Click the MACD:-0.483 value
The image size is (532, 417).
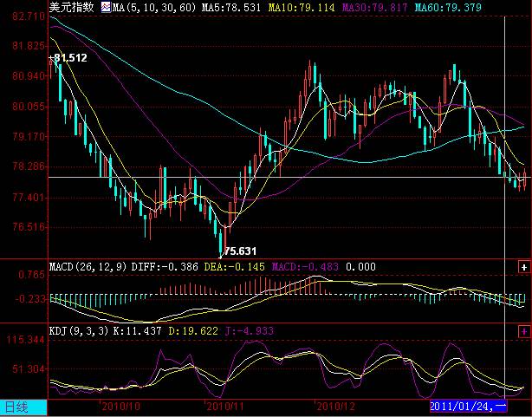coord(305,267)
